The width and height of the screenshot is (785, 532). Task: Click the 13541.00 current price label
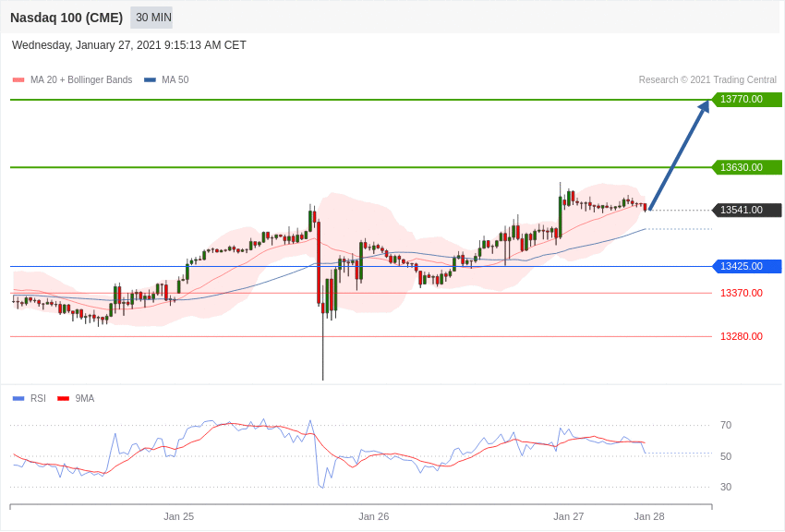coord(746,210)
